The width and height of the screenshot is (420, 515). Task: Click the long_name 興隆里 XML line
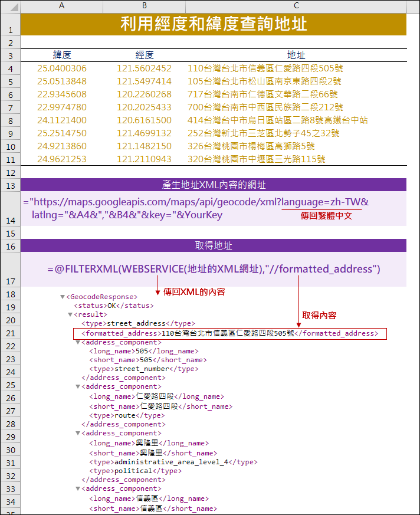[x=149, y=444]
